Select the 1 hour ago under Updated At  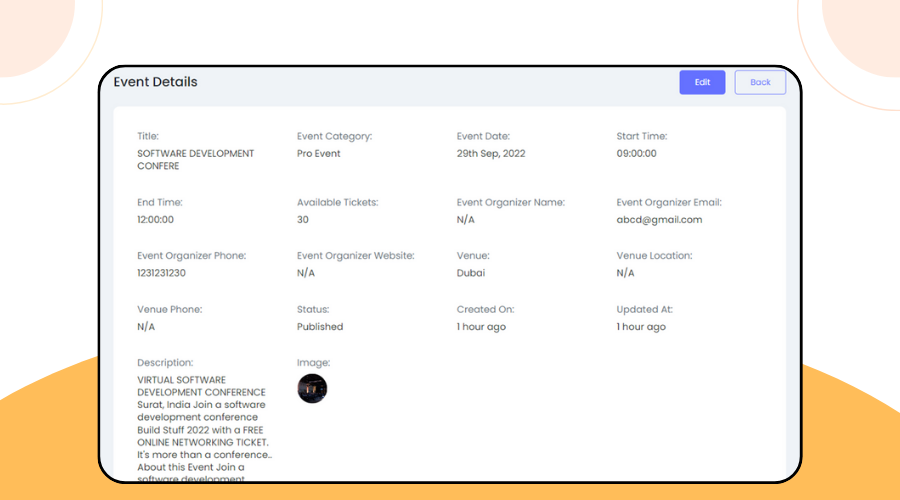click(641, 327)
